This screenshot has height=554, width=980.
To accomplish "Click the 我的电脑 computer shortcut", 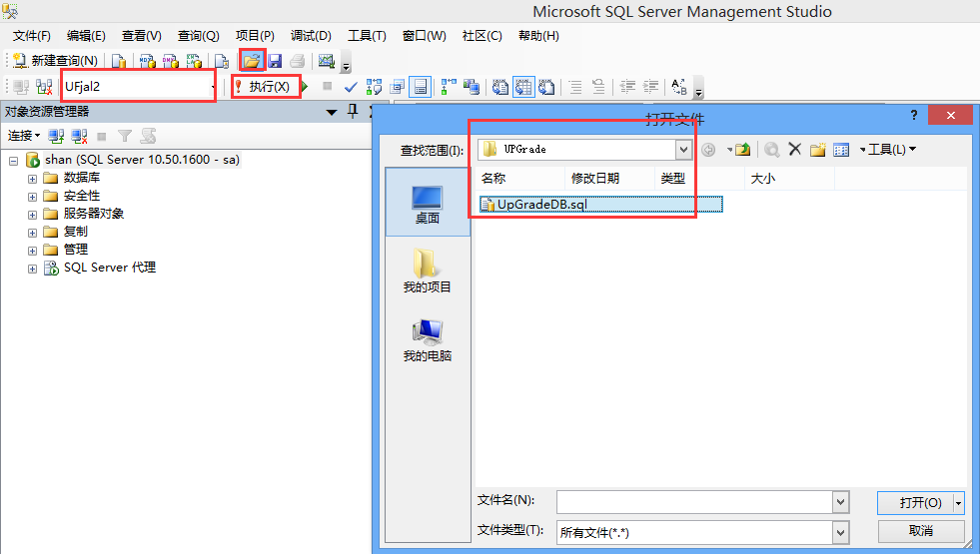I will 428,340.
